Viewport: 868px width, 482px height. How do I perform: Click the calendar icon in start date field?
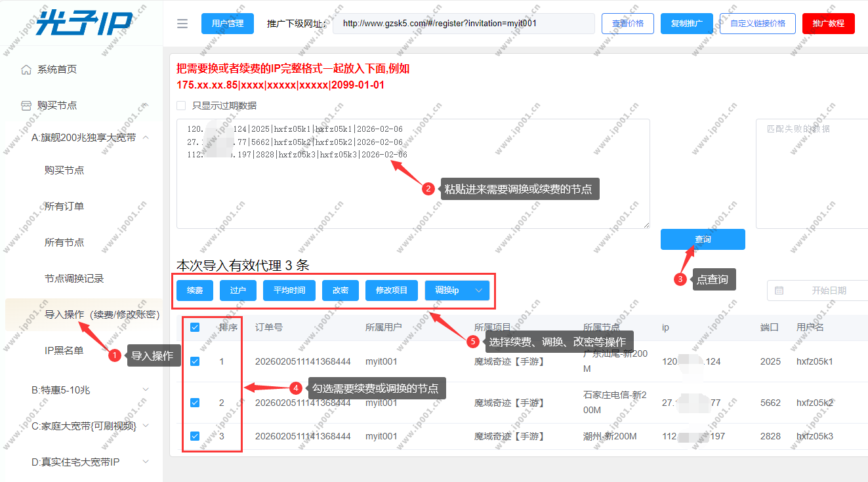[779, 291]
